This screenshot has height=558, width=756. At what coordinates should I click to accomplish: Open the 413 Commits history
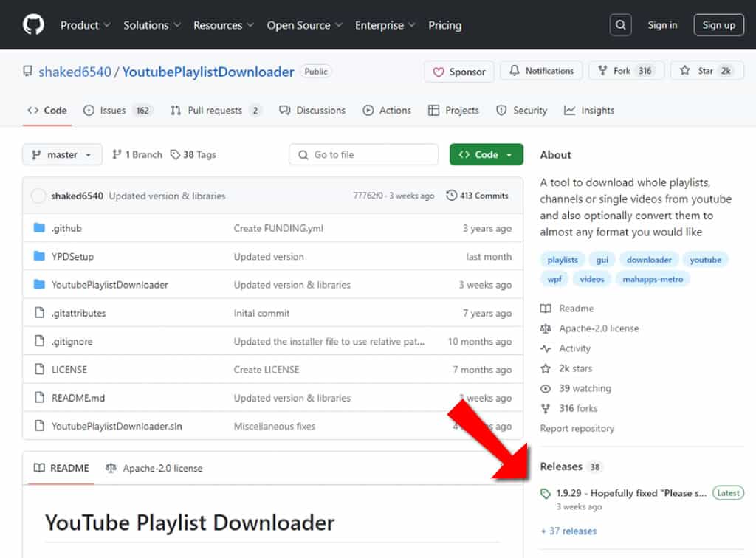(x=478, y=196)
